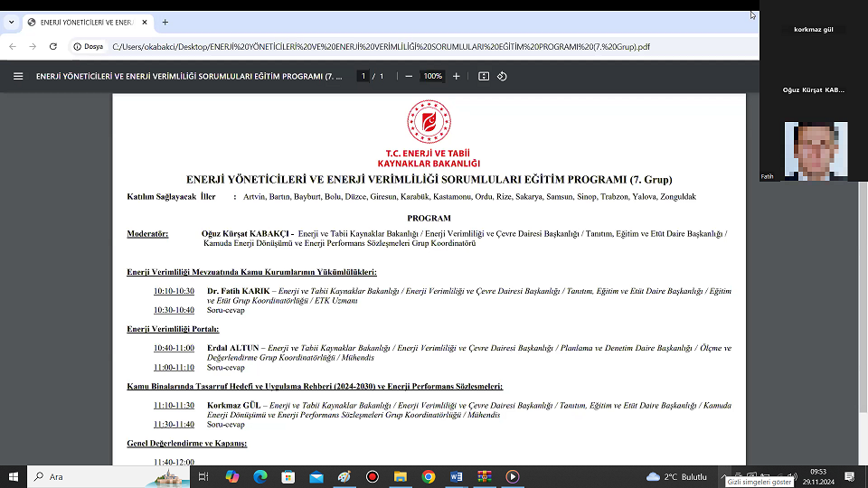Viewport: 868px width, 488px height.
Task: Open the Mail app from the taskbar
Action: point(316,476)
